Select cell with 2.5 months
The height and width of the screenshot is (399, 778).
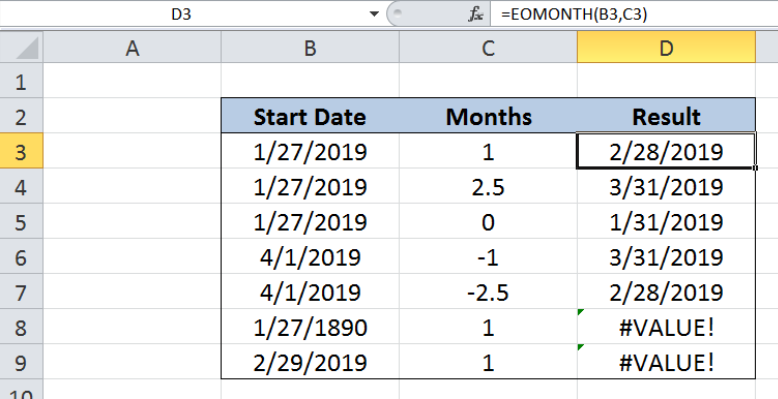(x=488, y=186)
